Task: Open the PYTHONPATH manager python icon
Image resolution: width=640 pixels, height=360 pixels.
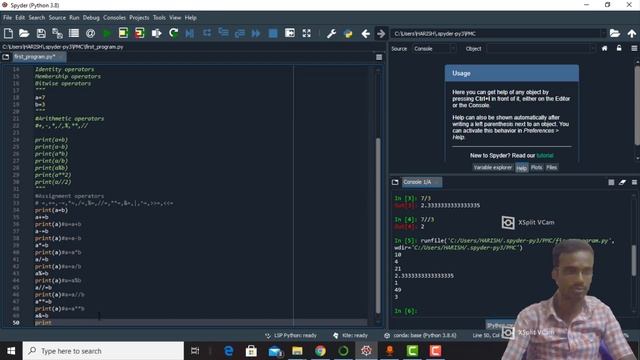Action: click(x=348, y=33)
